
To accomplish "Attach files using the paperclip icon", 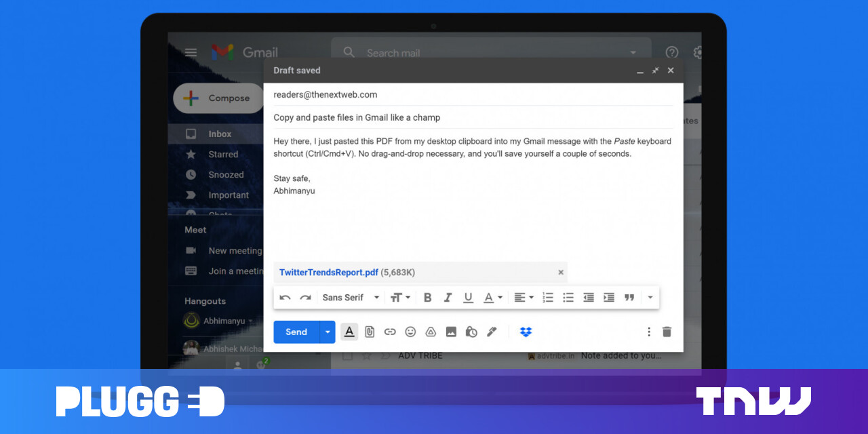I will [370, 332].
